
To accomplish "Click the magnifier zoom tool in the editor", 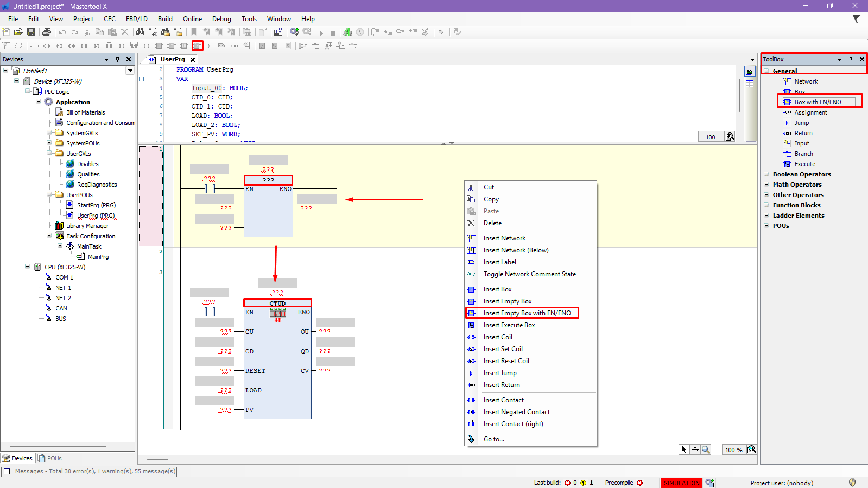I will [x=706, y=449].
